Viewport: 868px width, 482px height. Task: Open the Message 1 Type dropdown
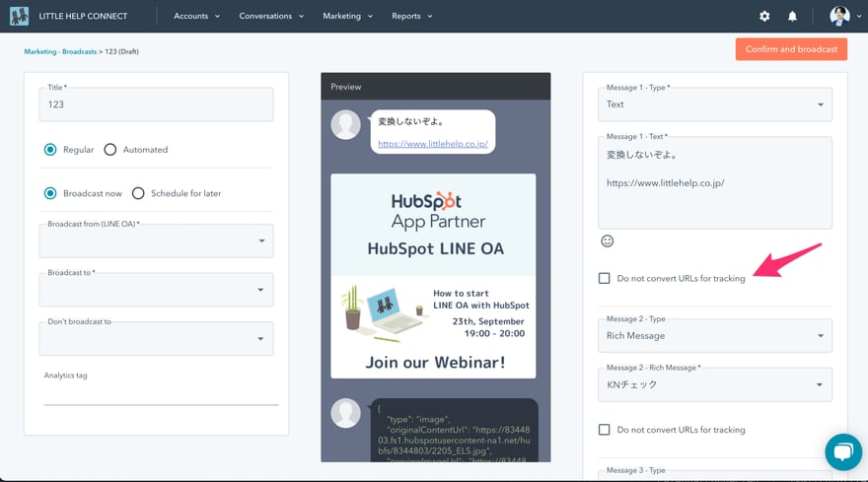715,104
